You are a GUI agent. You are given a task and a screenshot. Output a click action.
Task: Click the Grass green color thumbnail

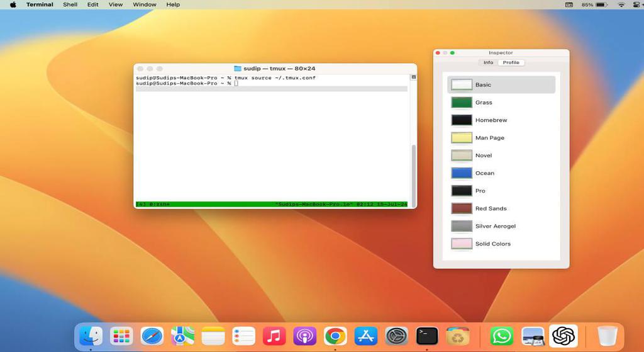click(x=462, y=103)
